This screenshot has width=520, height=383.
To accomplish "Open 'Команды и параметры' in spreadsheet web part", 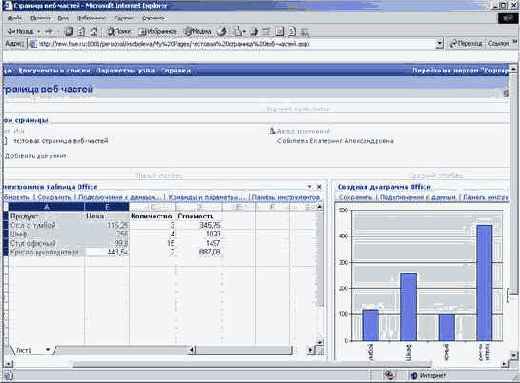I will [206, 197].
